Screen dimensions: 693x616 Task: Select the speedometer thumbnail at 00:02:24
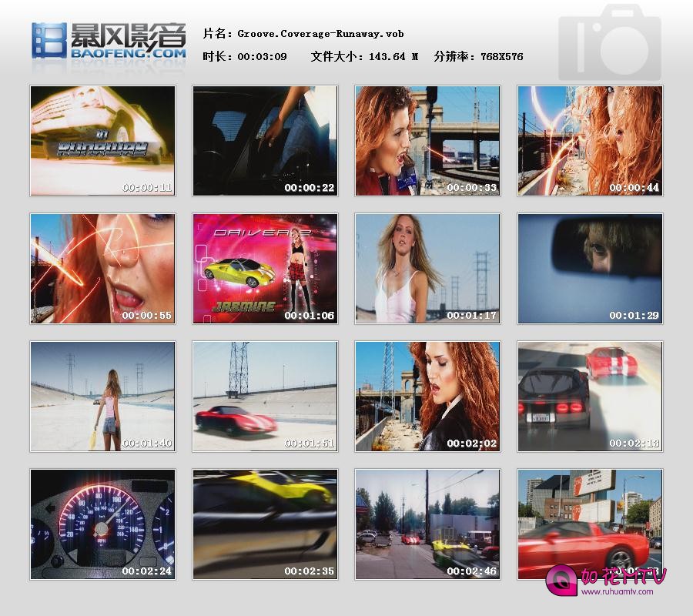coord(102,524)
